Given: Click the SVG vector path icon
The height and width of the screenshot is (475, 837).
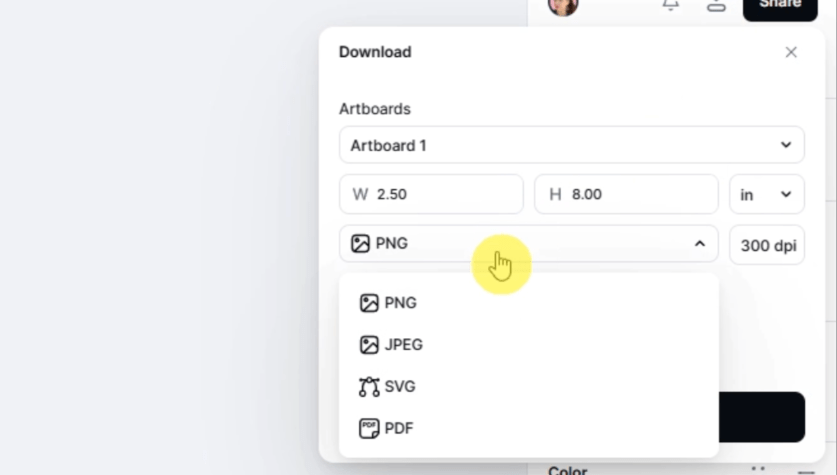Looking at the screenshot, I should click(x=369, y=387).
